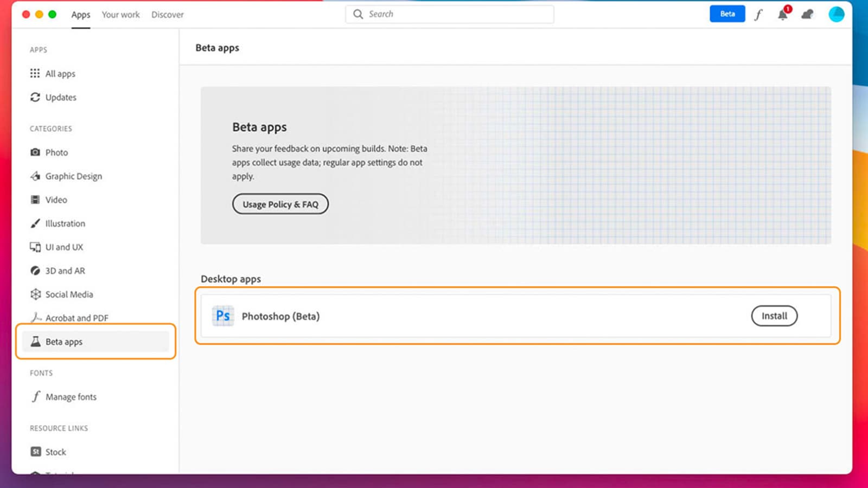Open the Discover tab
The height and width of the screenshot is (488, 868).
pyautogui.click(x=168, y=15)
